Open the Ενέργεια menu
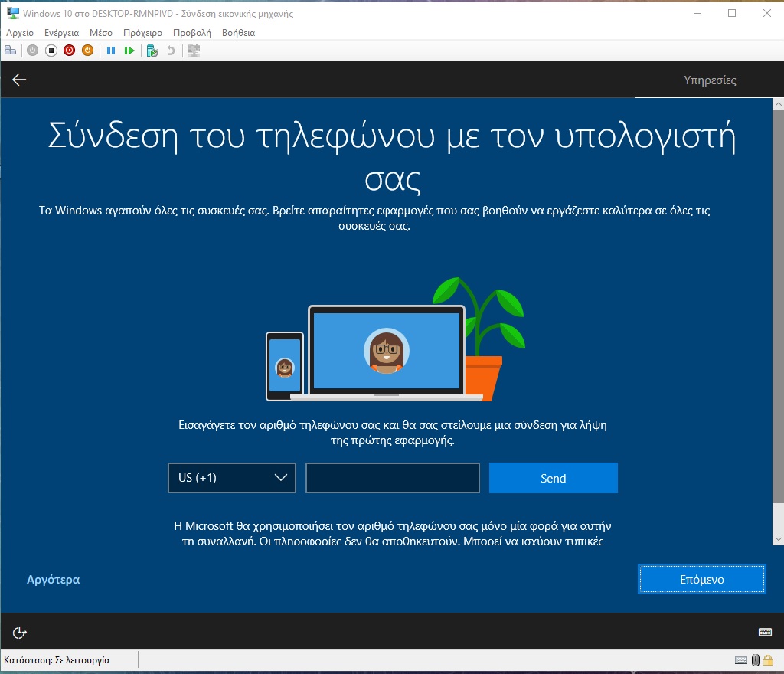The image size is (784, 674). pos(61,33)
